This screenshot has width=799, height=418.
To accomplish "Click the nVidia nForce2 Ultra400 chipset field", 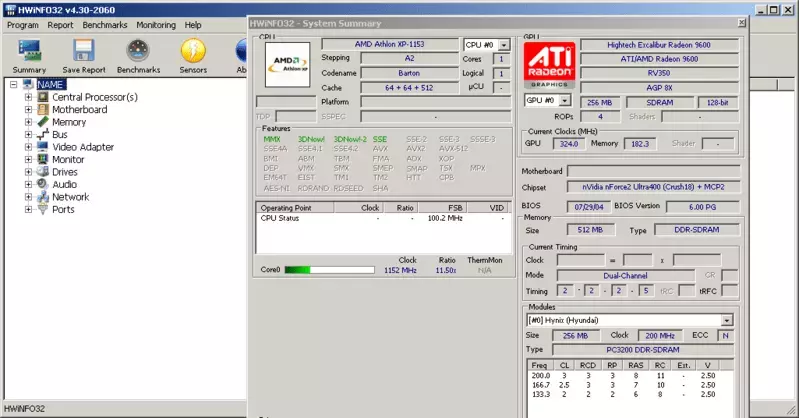I will point(653,187).
